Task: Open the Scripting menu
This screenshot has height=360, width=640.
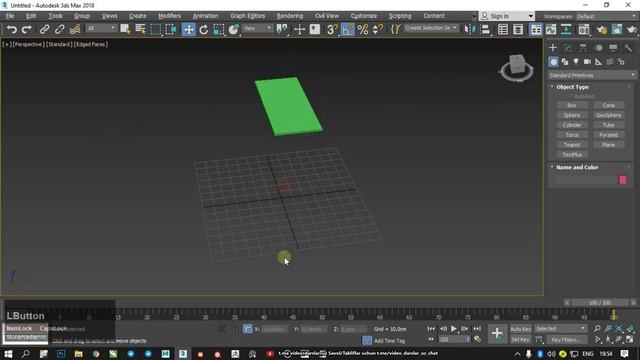Action: pos(400,16)
